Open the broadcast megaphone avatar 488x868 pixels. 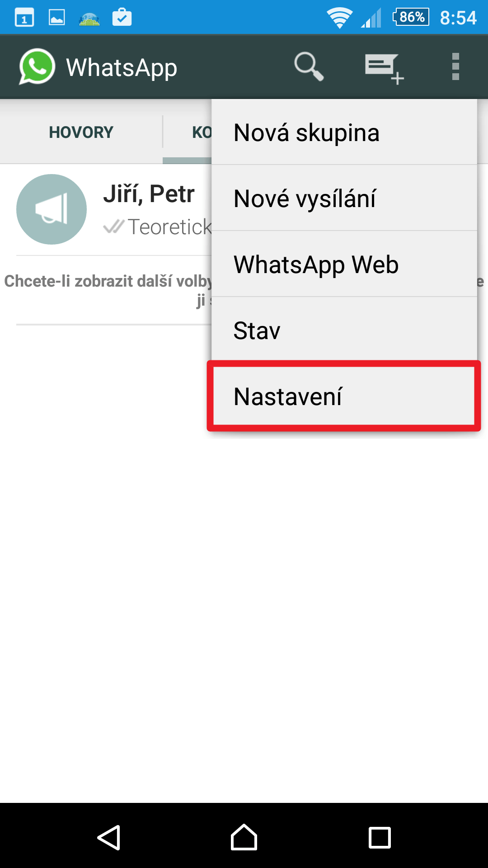[x=52, y=209]
